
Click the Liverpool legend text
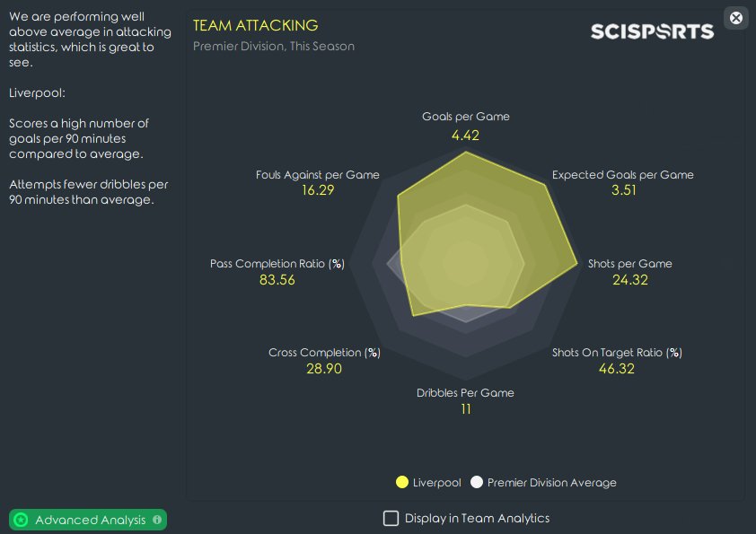(437, 483)
